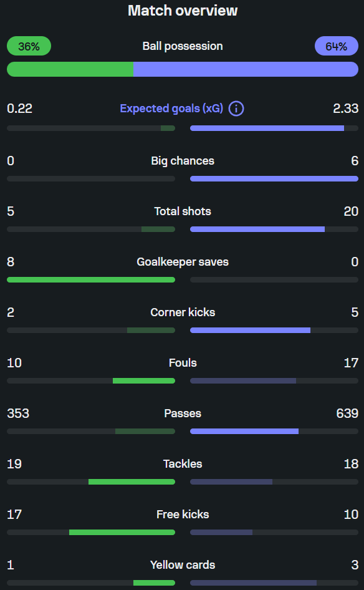Click the Total shots purple bar
This screenshot has height=590, width=364.
pyautogui.click(x=257, y=229)
